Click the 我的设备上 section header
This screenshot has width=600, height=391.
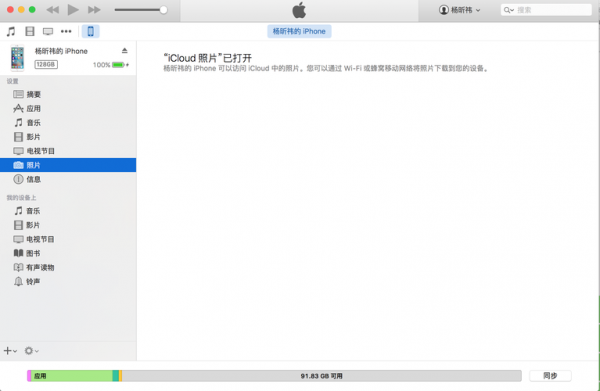click(21, 197)
